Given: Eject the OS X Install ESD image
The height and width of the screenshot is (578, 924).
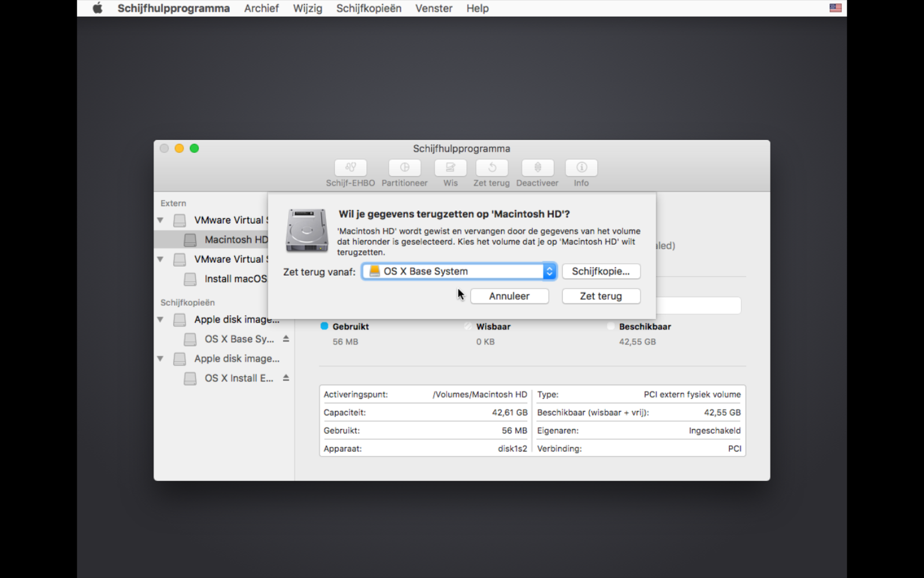Looking at the screenshot, I should tap(286, 378).
